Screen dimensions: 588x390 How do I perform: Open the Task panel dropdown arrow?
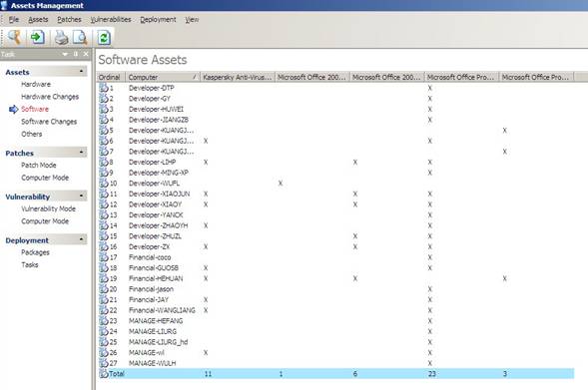point(65,54)
